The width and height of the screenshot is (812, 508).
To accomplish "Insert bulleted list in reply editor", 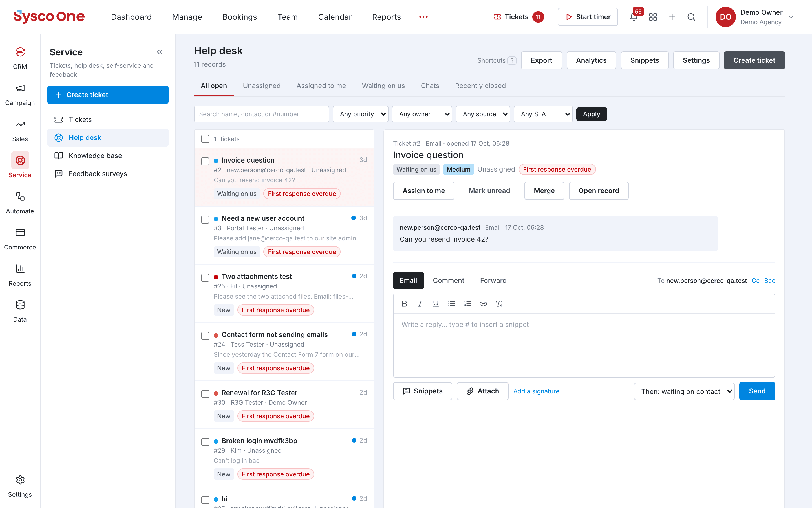I will [x=452, y=304].
